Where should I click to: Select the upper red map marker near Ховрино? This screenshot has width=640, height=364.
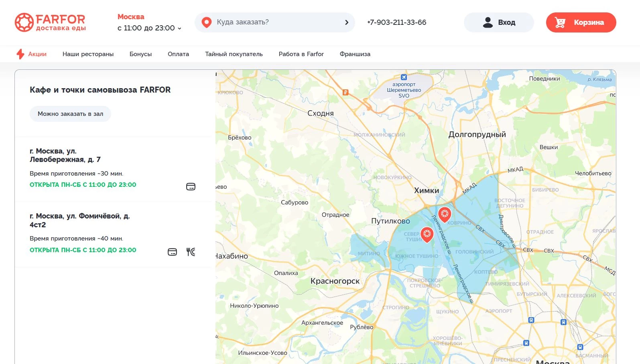(444, 214)
